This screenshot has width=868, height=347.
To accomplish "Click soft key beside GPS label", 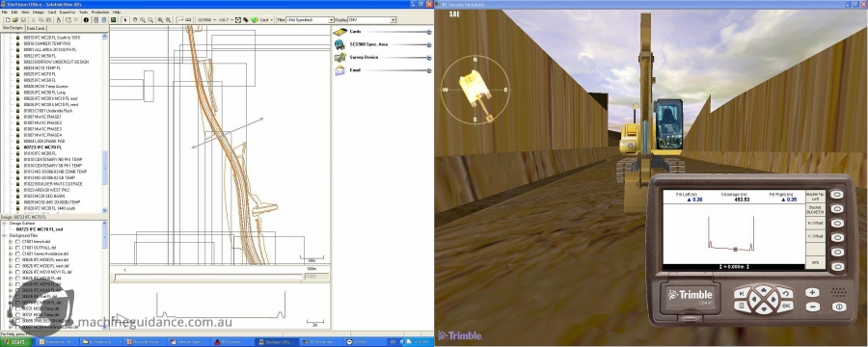I will (837, 267).
